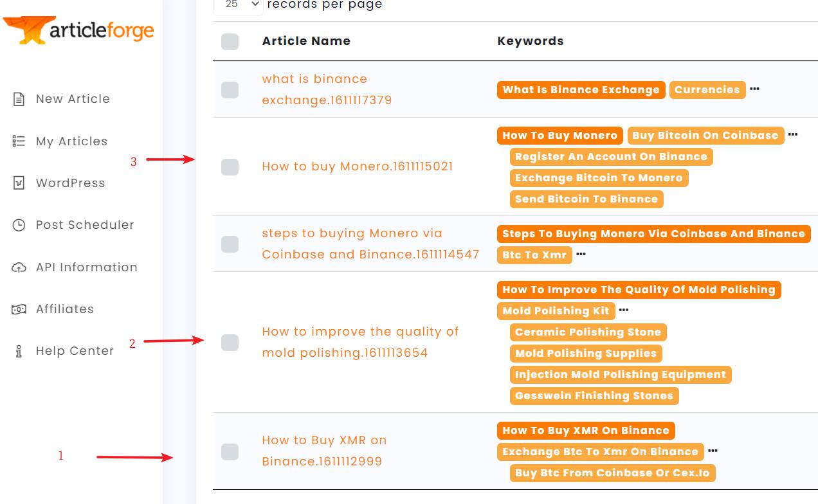Click the Post Scheduler clock icon

(x=19, y=225)
